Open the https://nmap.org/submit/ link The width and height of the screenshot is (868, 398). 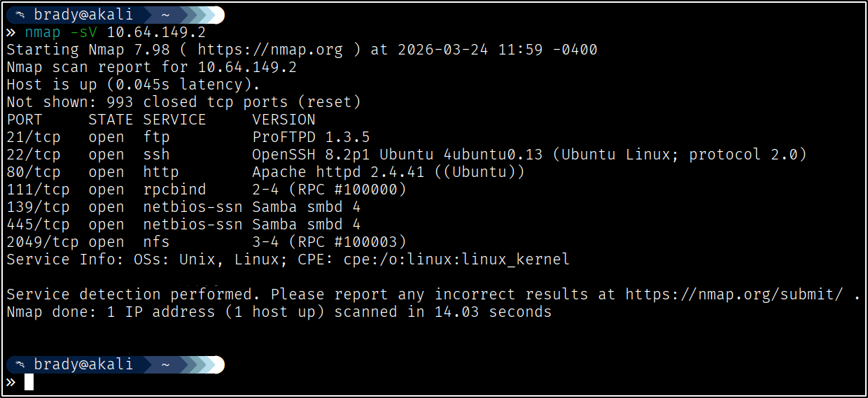click(734, 294)
